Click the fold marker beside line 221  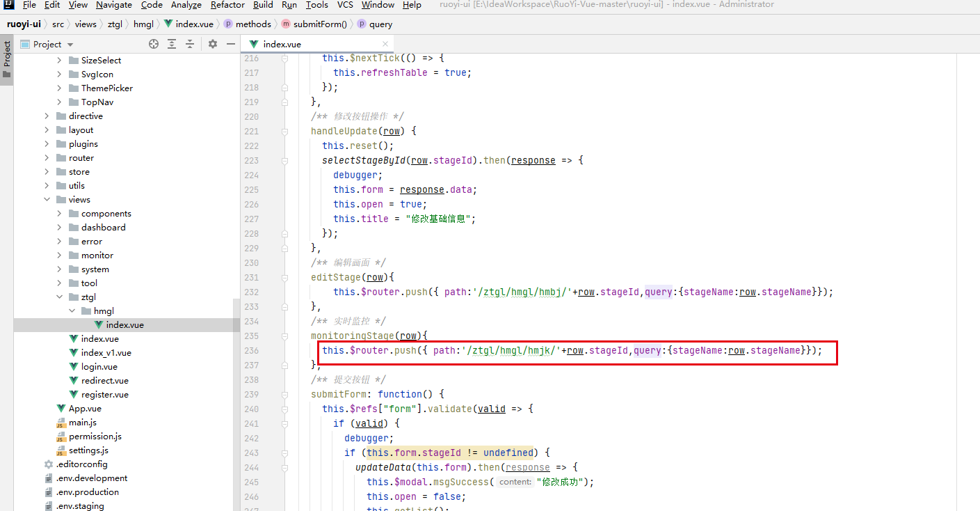click(x=284, y=132)
